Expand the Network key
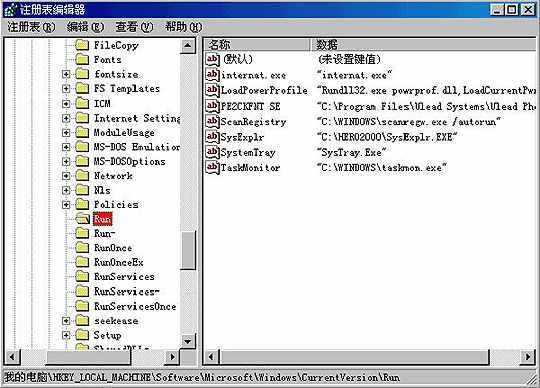The width and height of the screenshot is (540, 388). pyautogui.click(x=66, y=176)
